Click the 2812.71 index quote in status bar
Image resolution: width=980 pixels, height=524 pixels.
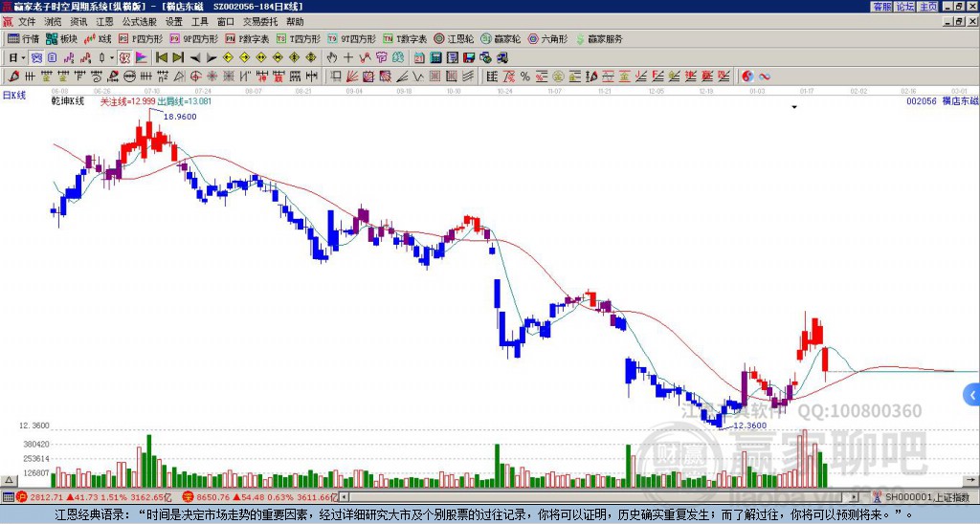(x=47, y=497)
